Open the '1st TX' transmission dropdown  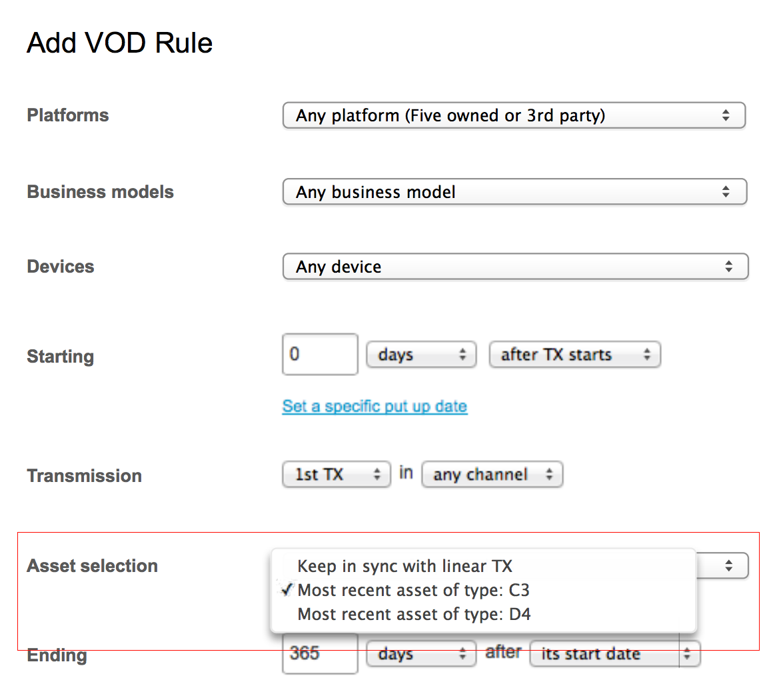click(x=336, y=475)
